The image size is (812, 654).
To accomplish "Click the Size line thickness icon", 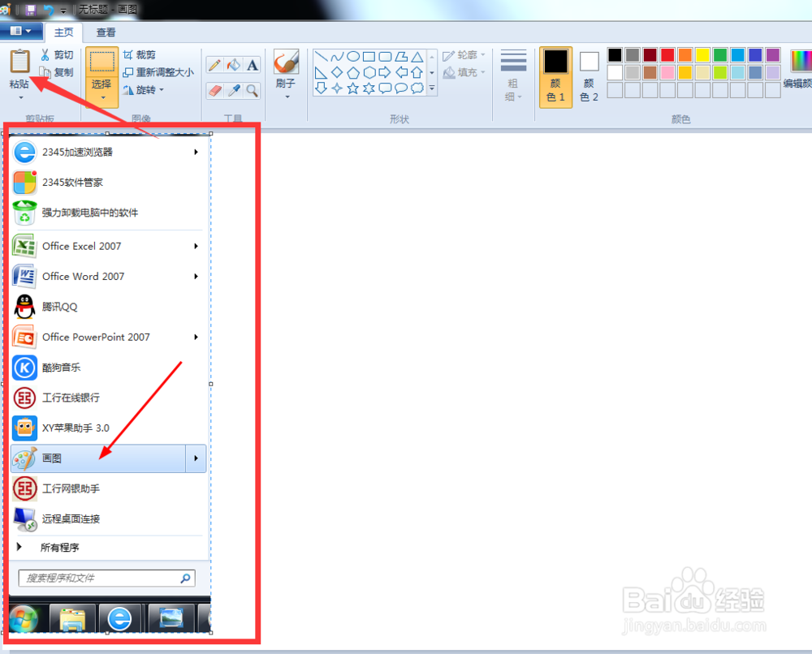I will click(513, 61).
